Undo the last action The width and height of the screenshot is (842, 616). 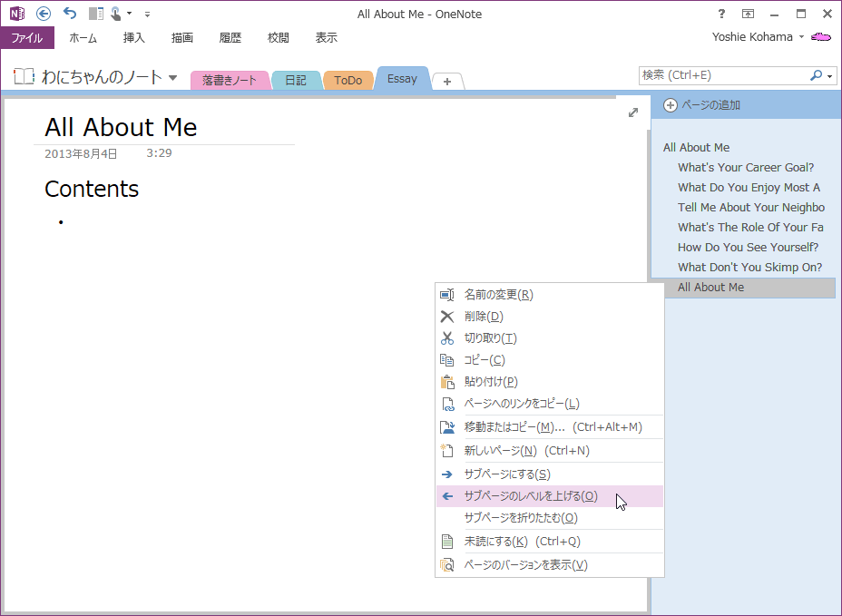click(70, 14)
